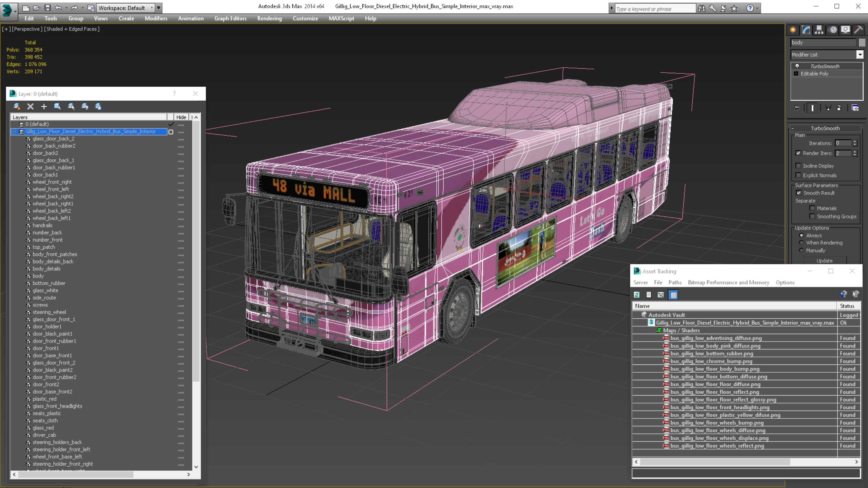Click the Open File folder icon

pyautogui.click(x=36, y=8)
